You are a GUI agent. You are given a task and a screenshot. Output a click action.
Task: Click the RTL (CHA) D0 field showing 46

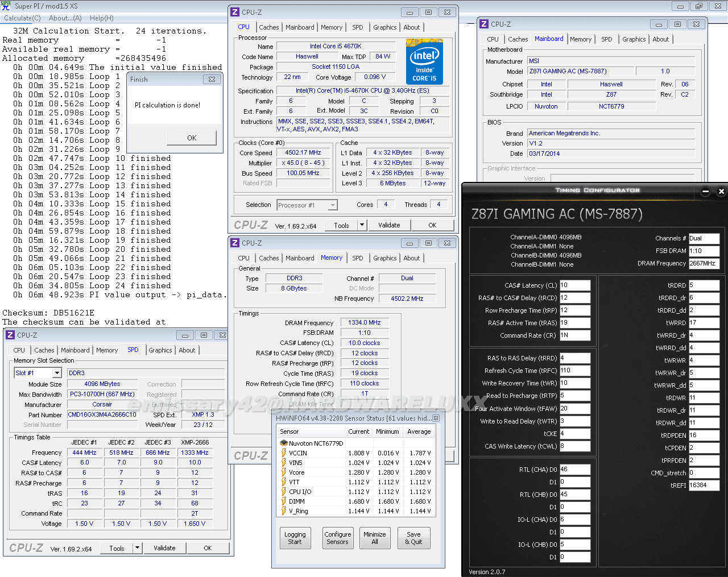[575, 470]
